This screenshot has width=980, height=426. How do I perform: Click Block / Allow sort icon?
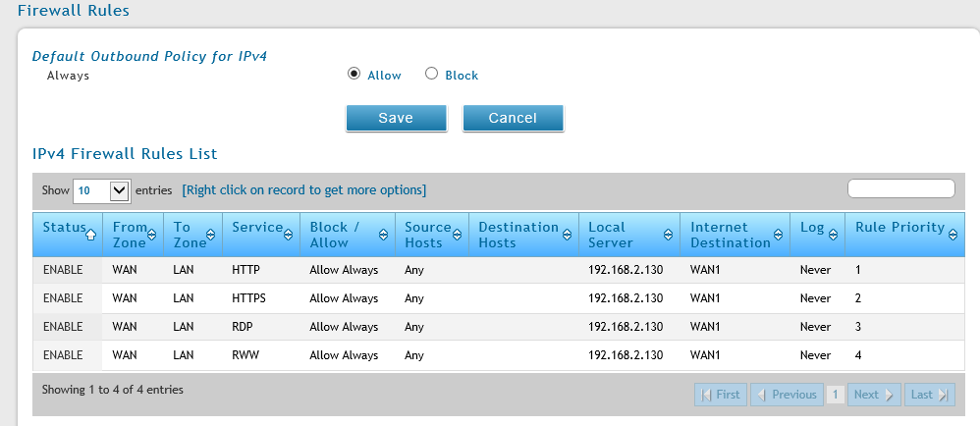(385, 235)
